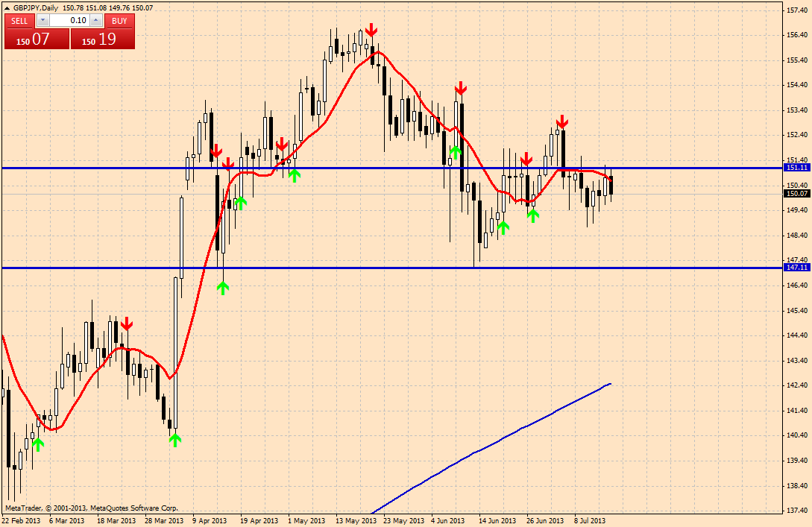Viewport: 812px width, 527px height.
Task: Click the red sell arrow near 4 Jun 2013
Action: click(460, 88)
